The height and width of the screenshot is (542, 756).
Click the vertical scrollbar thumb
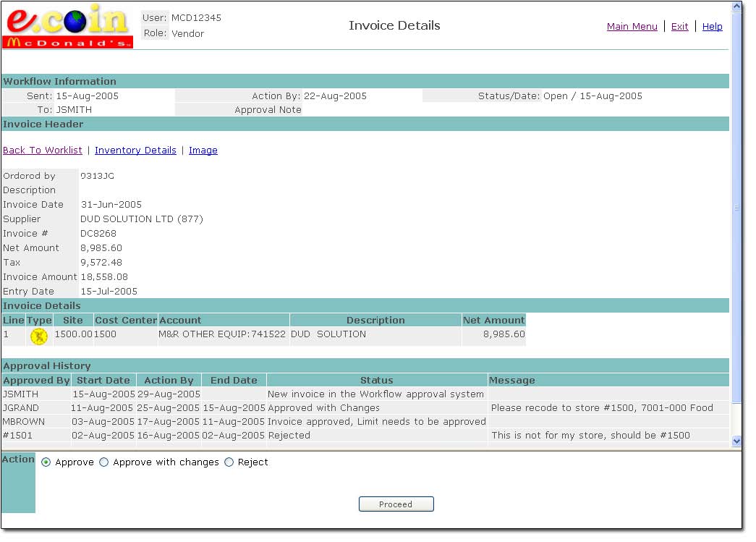736,206
